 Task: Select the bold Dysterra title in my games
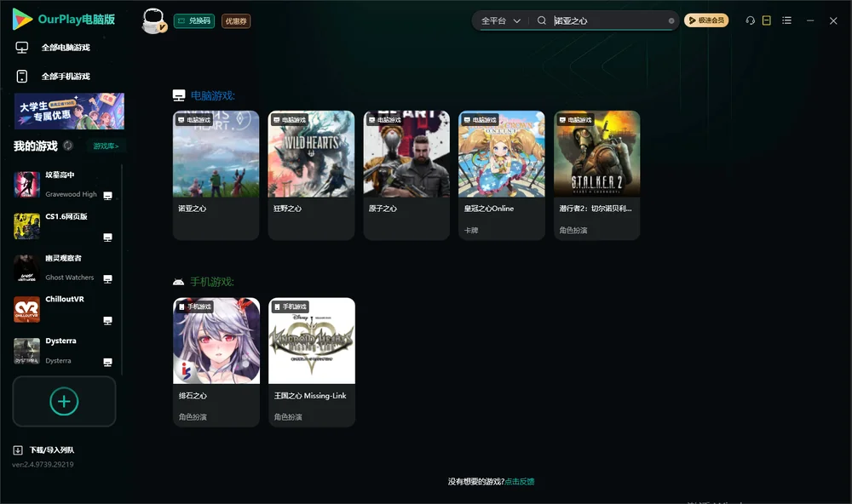coord(60,341)
